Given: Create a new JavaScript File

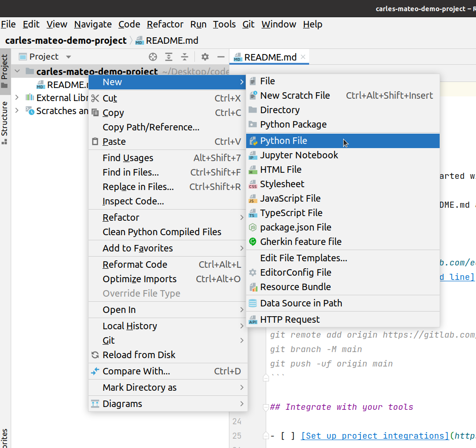Looking at the screenshot, I should point(343,198).
